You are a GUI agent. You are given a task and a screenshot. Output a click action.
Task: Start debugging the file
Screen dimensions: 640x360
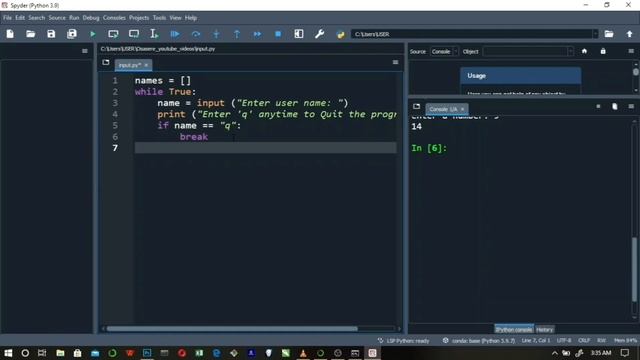(x=175, y=34)
